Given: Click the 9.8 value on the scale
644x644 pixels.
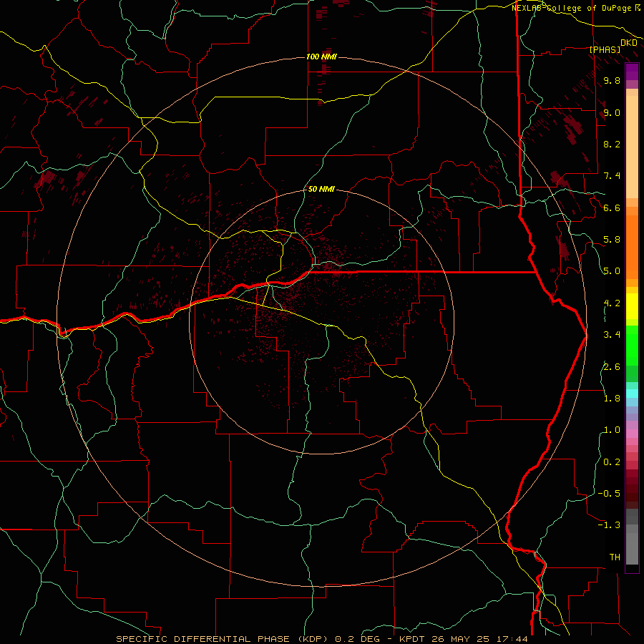Looking at the screenshot, I should 612,81.
